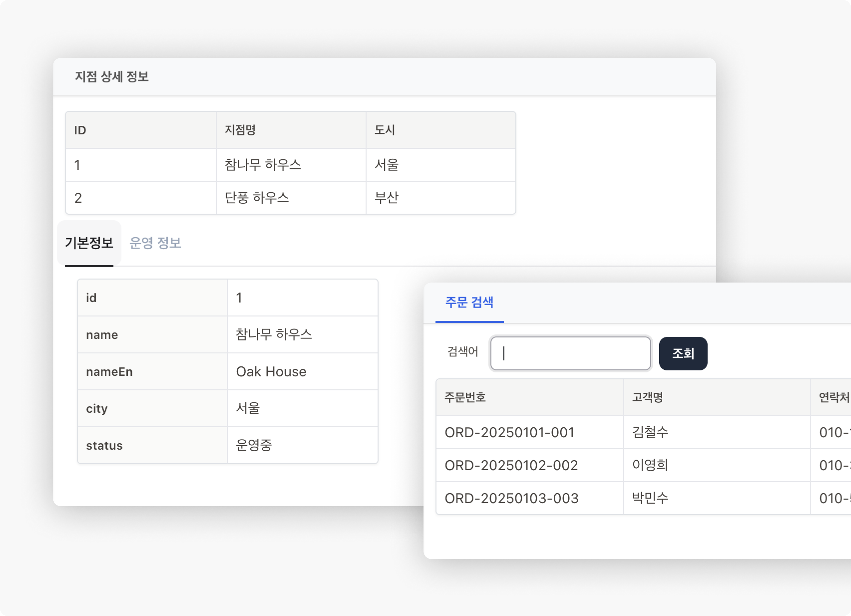Select row with 참나무 하우스 branch

pos(263,165)
